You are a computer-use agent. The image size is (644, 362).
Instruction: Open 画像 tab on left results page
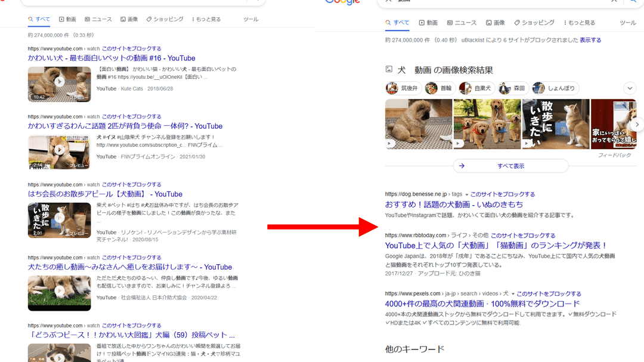(129, 19)
